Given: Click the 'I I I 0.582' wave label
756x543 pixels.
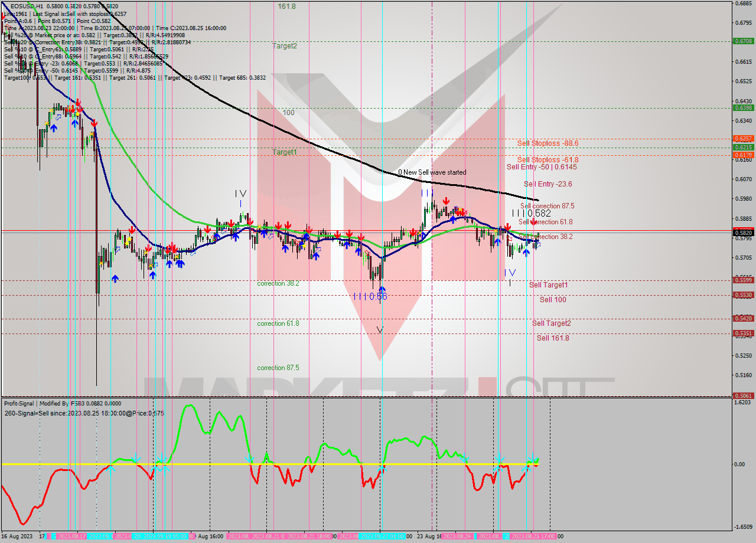Looking at the screenshot, I should point(532,213).
